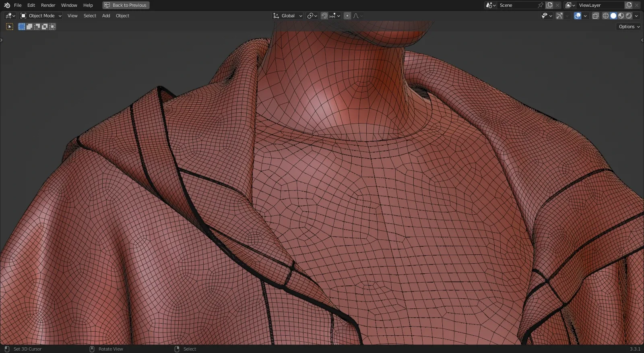Toggle the snap magnet
This screenshot has width=644, height=353.
pyautogui.click(x=324, y=16)
